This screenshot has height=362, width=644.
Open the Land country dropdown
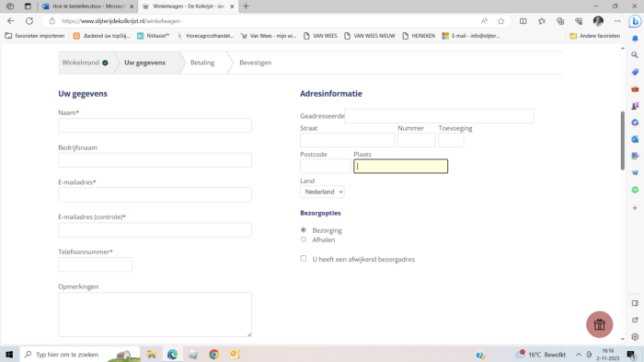point(322,192)
